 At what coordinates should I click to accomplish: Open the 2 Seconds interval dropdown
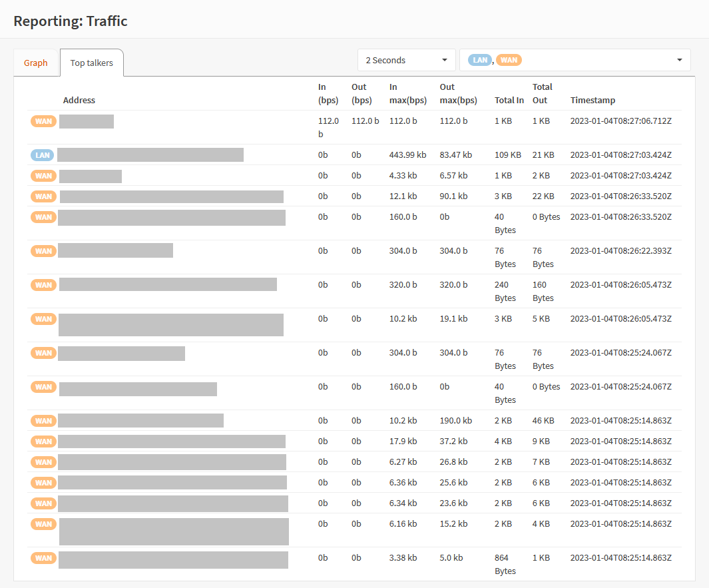coord(406,60)
